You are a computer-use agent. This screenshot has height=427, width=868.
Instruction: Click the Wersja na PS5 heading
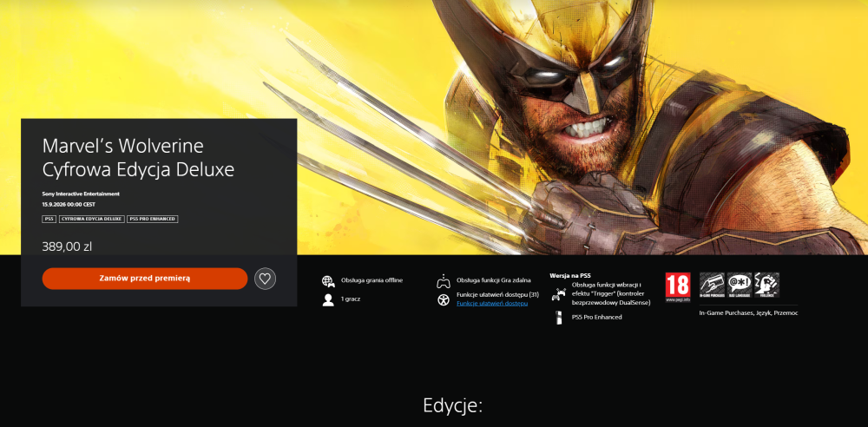570,275
